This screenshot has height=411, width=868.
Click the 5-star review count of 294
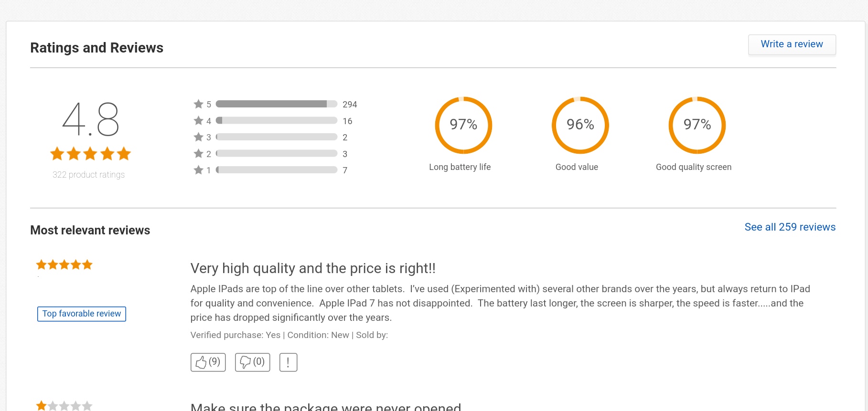tap(350, 104)
